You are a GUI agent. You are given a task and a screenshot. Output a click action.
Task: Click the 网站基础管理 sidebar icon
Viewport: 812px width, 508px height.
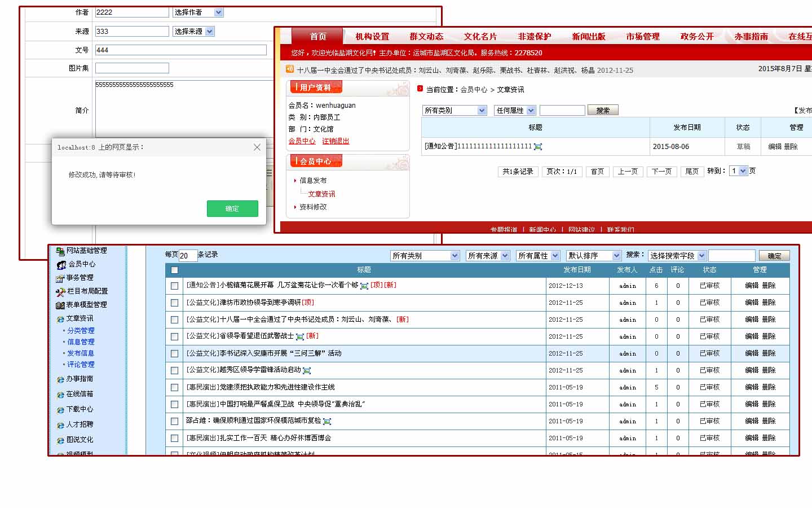(x=60, y=251)
